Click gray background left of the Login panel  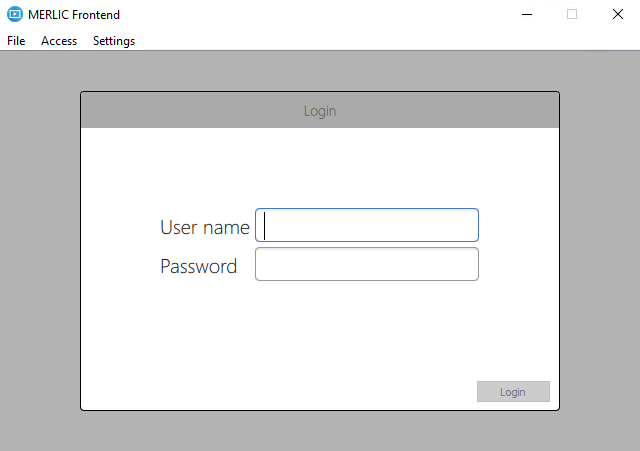point(40,250)
